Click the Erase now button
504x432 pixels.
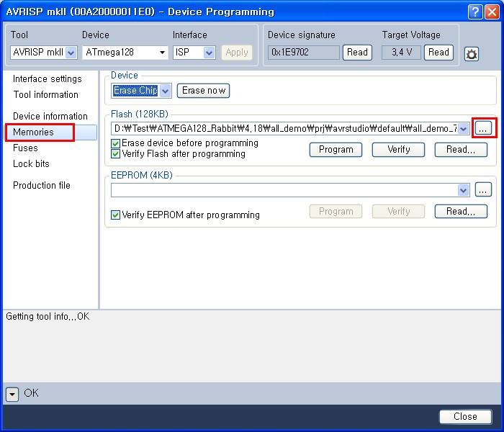203,91
